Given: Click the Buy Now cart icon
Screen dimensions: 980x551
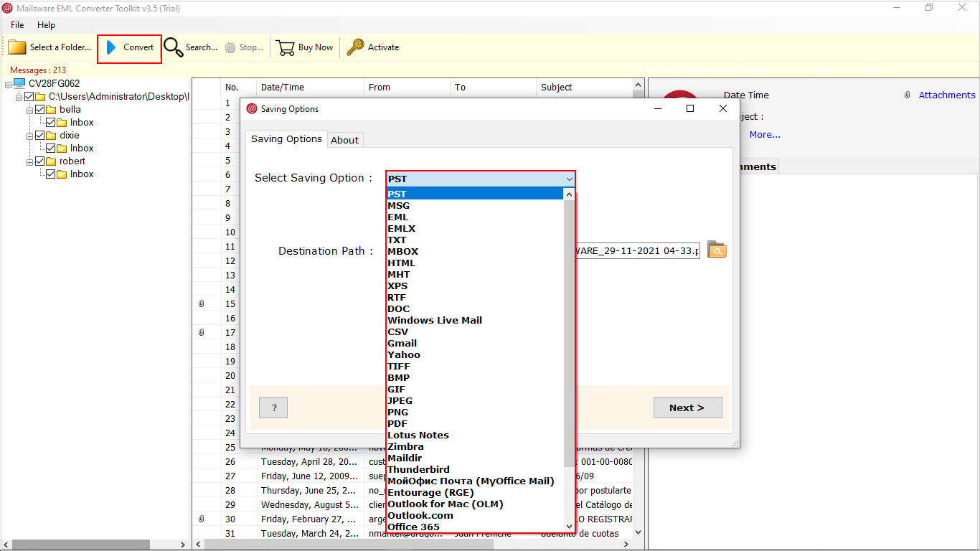Looking at the screenshot, I should coord(286,47).
